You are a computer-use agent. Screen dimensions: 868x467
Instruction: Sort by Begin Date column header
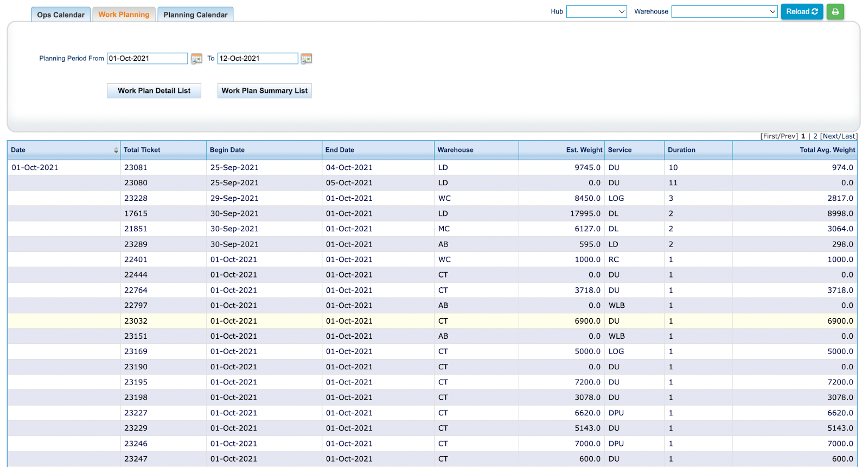tap(227, 150)
